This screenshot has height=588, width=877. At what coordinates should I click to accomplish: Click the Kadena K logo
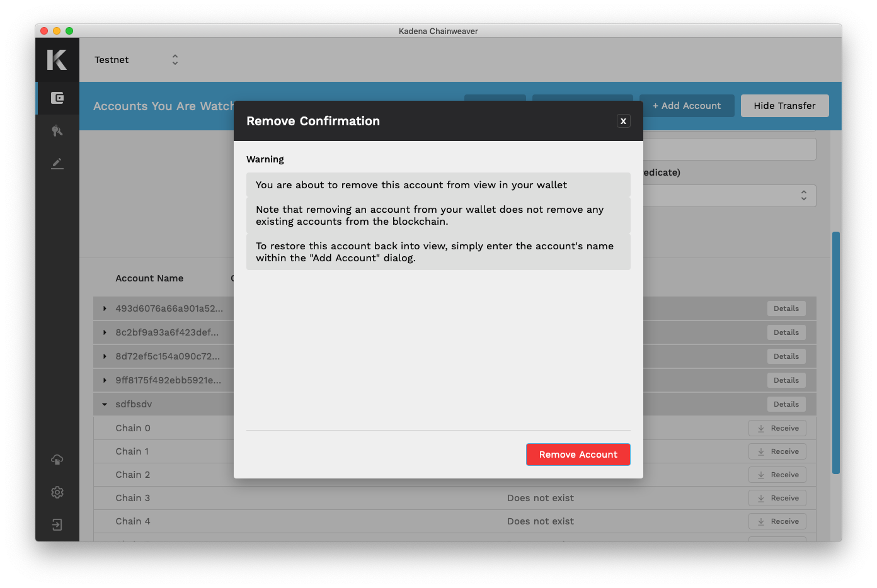point(57,60)
